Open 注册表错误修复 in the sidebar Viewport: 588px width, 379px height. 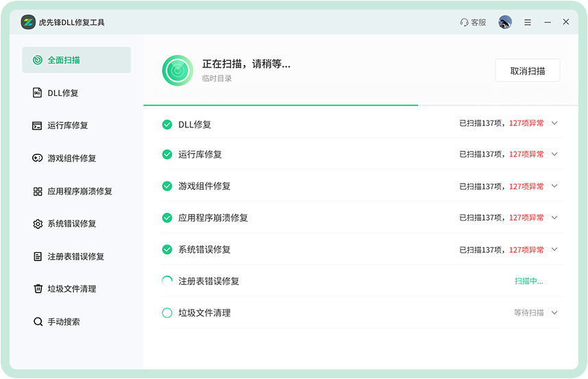(76, 256)
